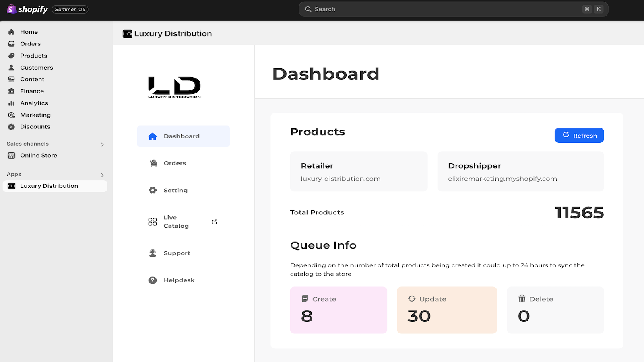This screenshot has height=362, width=644.
Task: Click the Analytics bar chart icon
Action: pyautogui.click(x=12, y=103)
